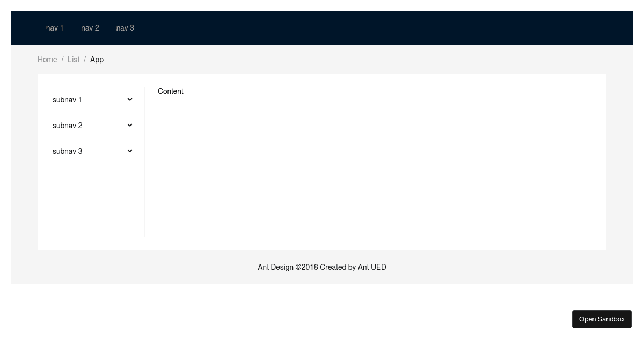This screenshot has height=338, width=644.
Task: Expand the subnav 2 chevron arrow
Action: 129,125
